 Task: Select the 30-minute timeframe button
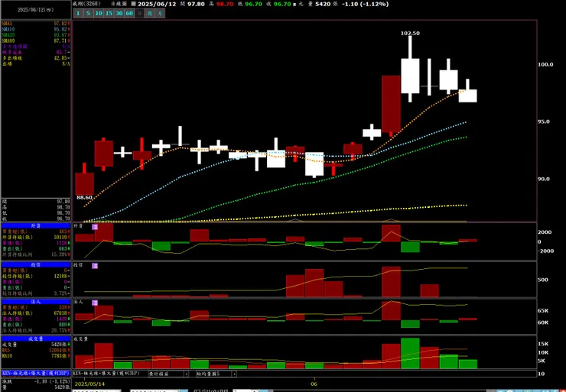[x=119, y=13]
